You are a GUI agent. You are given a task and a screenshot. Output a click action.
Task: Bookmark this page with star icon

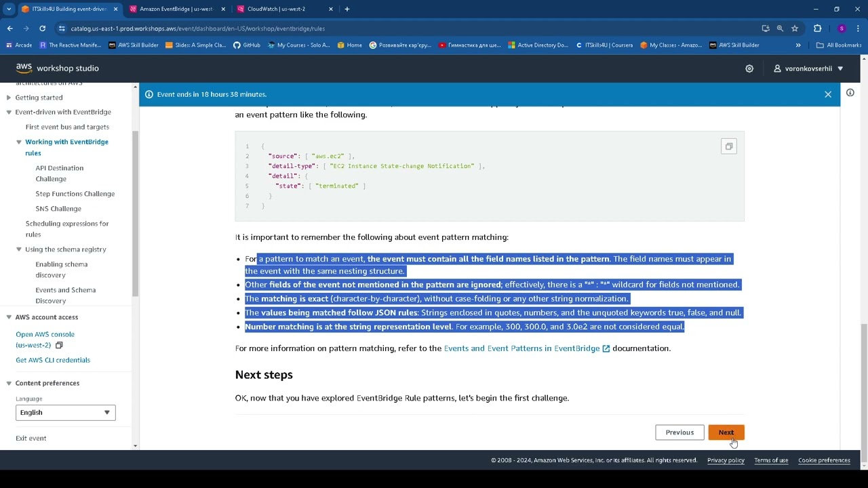tap(795, 28)
